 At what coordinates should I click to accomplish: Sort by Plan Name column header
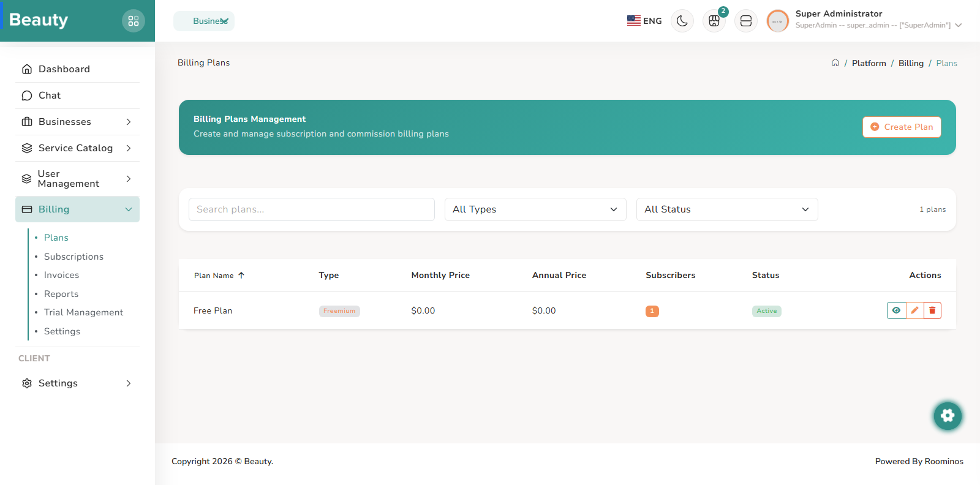coord(219,276)
